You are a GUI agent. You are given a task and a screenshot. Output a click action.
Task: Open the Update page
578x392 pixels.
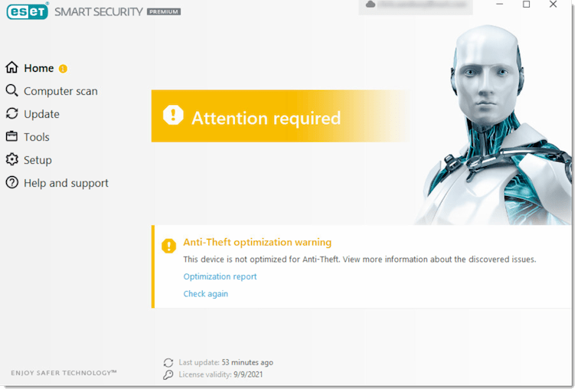pos(41,114)
